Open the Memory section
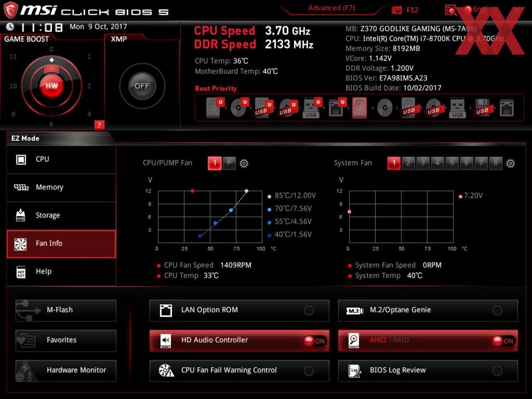Image resolution: width=532 pixels, height=399 pixels. [61, 188]
